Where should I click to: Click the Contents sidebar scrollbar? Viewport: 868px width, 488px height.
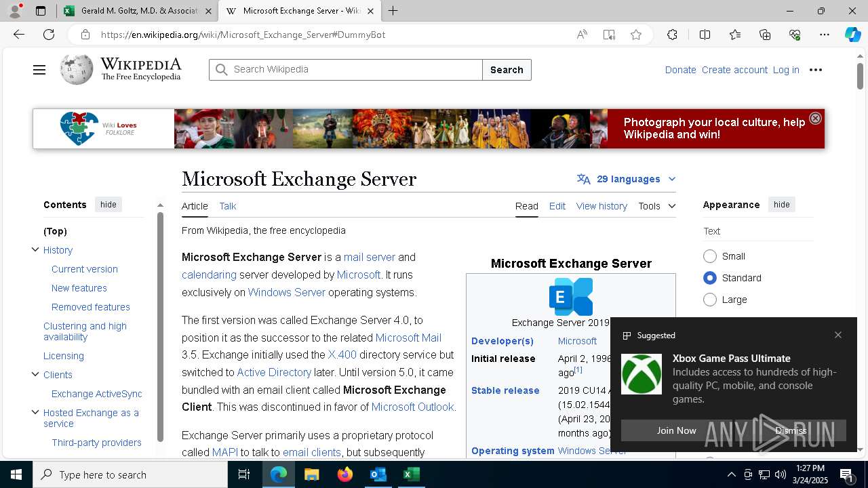click(160, 325)
